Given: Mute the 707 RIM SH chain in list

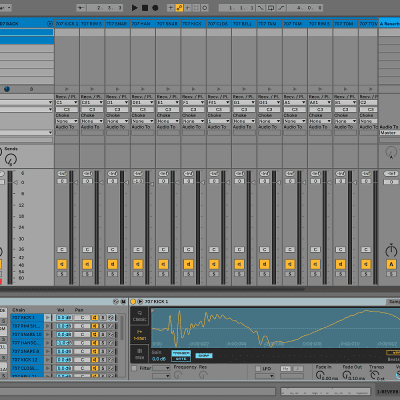Looking at the screenshot, I should [x=95, y=326].
